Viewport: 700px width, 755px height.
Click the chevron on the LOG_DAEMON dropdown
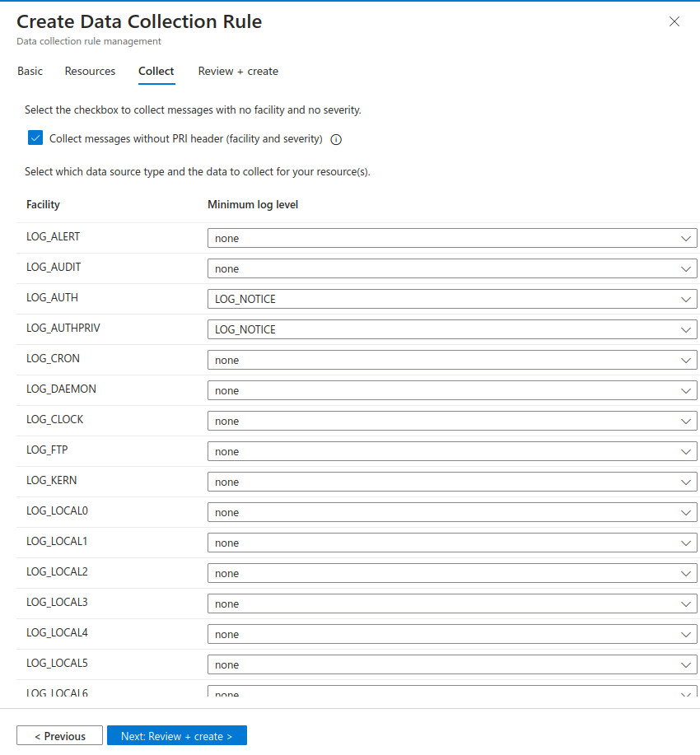(x=686, y=390)
